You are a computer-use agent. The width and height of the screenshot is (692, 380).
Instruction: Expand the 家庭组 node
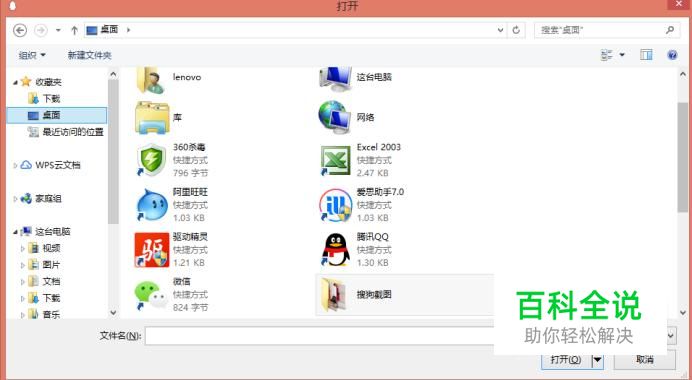(x=15, y=199)
